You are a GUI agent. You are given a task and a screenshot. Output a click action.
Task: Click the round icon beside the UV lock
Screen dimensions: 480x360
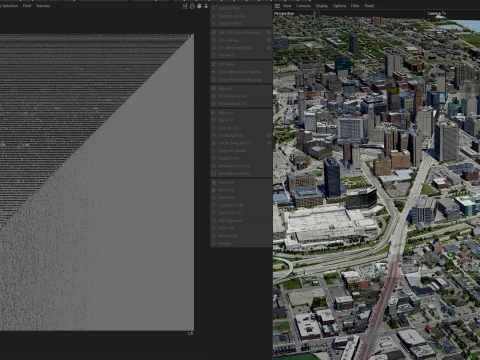[x=199, y=6]
